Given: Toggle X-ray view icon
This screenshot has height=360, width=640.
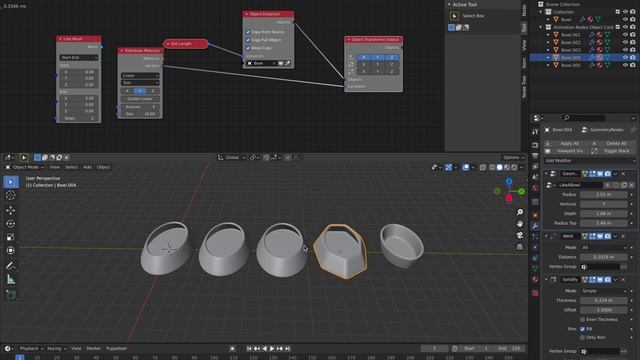Looking at the screenshot, I should [x=482, y=167].
